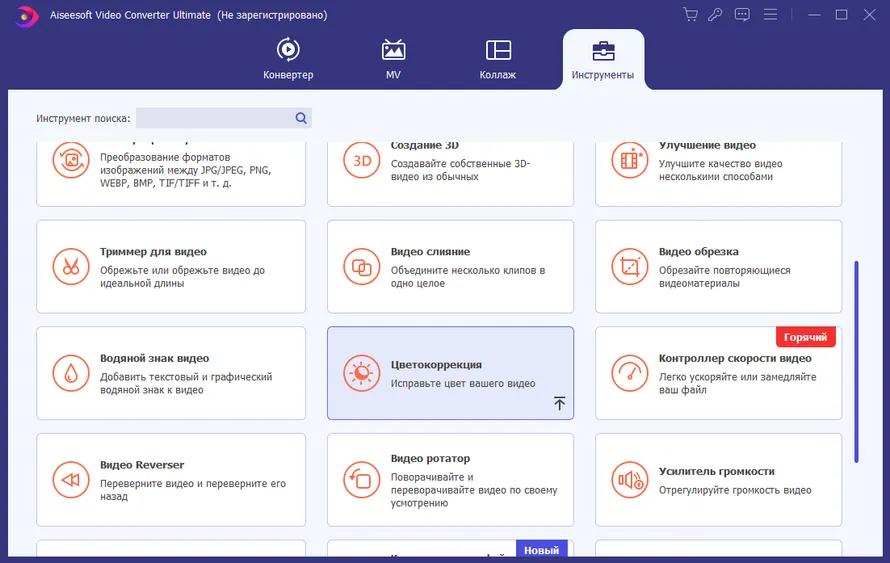Viewport: 890px width, 563px height.
Task: Click the Инструмент поиска label
Action: (83, 119)
